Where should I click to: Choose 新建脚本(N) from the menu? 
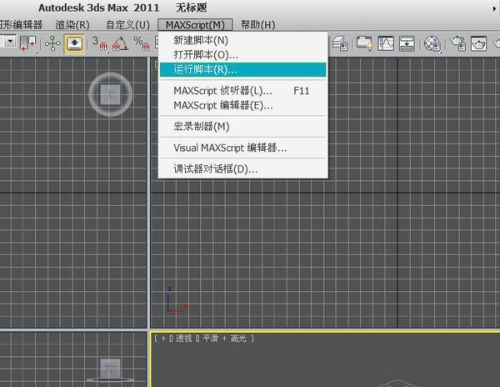[x=243, y=40]
